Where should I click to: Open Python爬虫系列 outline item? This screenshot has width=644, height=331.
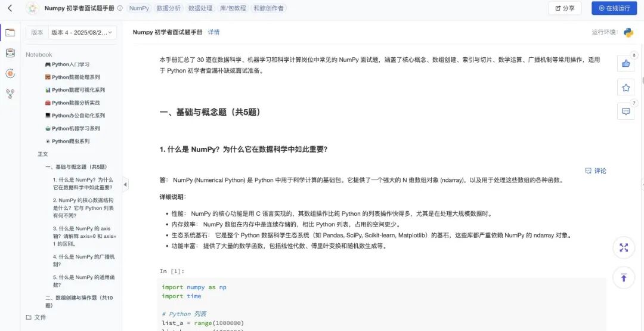tap(67, 141)
